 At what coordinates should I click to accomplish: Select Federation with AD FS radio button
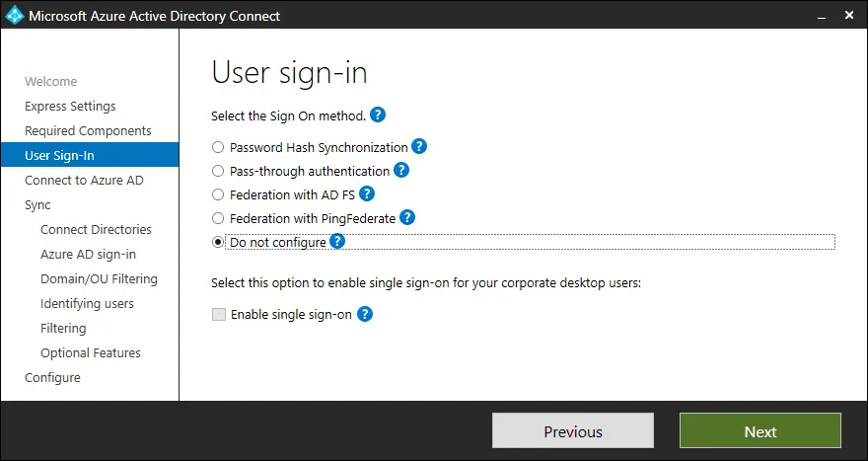click(218, 194)
